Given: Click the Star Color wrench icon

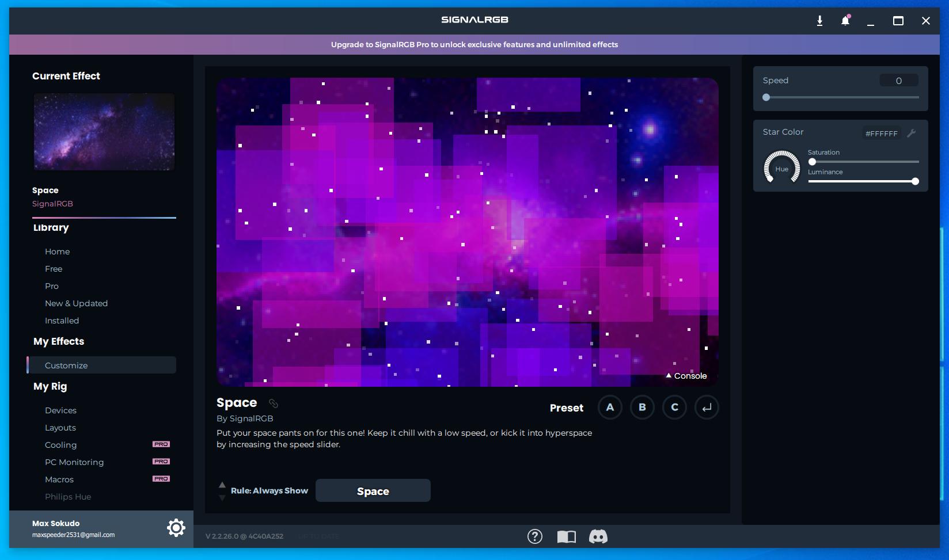Looking at the screenshot, I should (x=911, y=133).
